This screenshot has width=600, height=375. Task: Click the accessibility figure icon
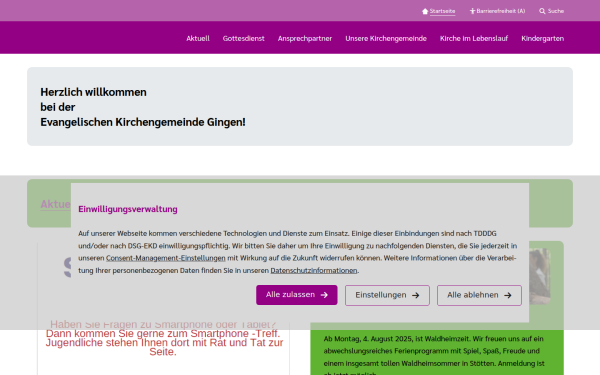[x=473, y=11]
